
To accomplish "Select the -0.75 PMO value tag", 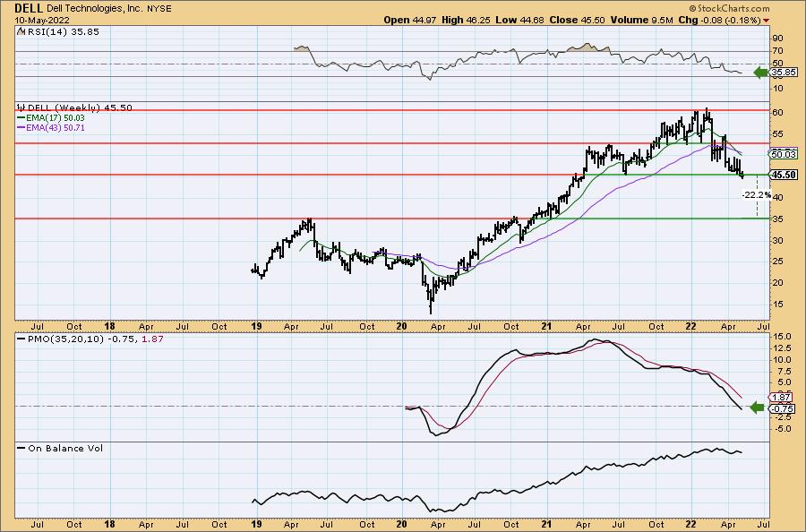I will 783,408.
